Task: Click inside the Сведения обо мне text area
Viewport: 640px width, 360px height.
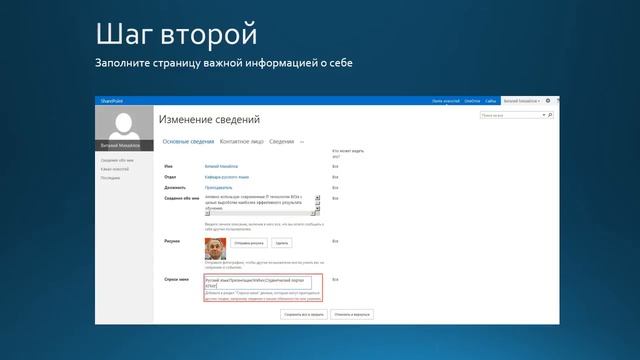Action: coord(260,202)
